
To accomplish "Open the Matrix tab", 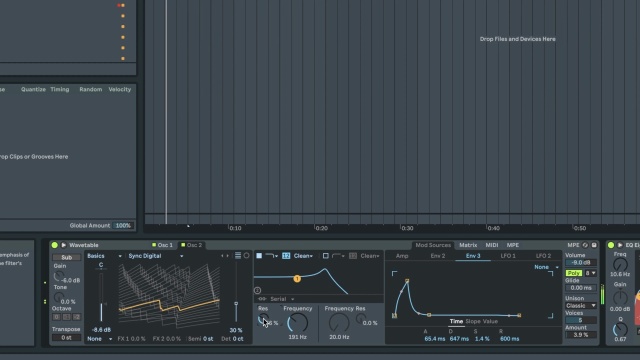I will (468, 245).
